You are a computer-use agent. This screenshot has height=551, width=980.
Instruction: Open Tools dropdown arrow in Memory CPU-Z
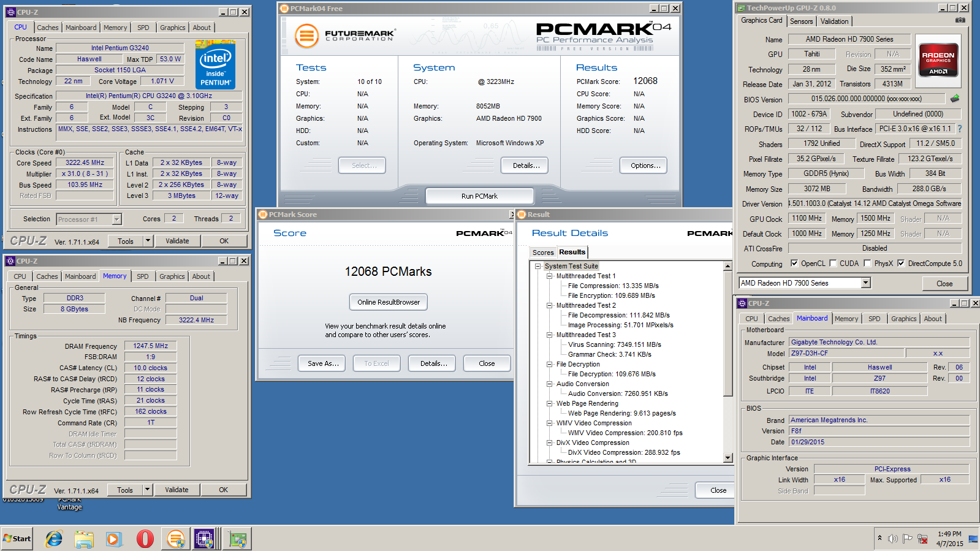point(147,490)
